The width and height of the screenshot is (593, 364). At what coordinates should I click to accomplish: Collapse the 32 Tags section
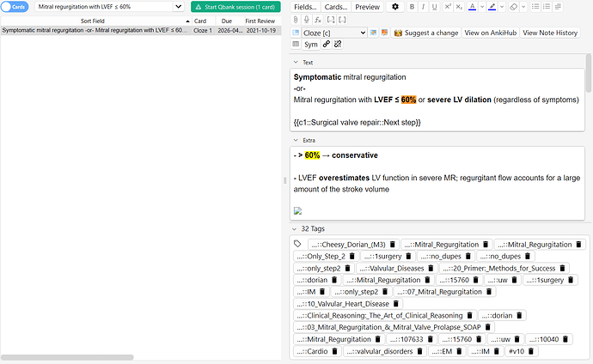coord(296,229)
